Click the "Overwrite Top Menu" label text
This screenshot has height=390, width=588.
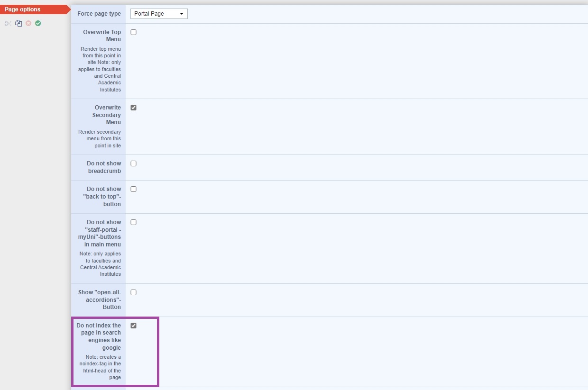102,36
